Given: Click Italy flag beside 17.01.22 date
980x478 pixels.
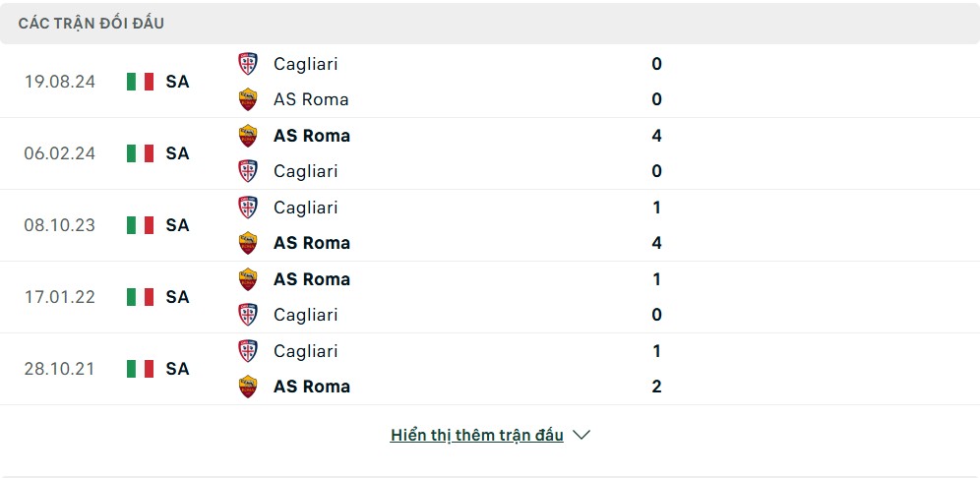Looking at the screenshot, I should [140, 297].
